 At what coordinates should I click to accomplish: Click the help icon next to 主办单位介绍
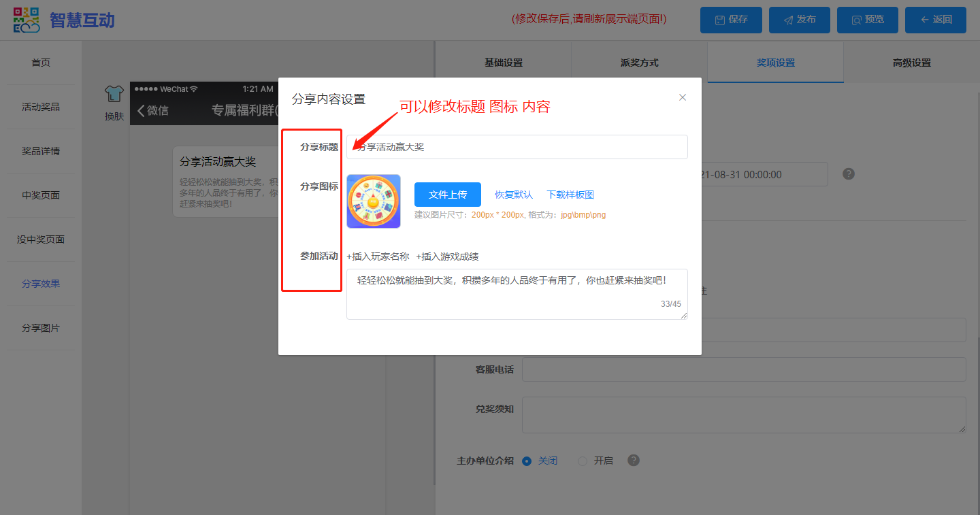pyautogui.click(x=634, y=461)
